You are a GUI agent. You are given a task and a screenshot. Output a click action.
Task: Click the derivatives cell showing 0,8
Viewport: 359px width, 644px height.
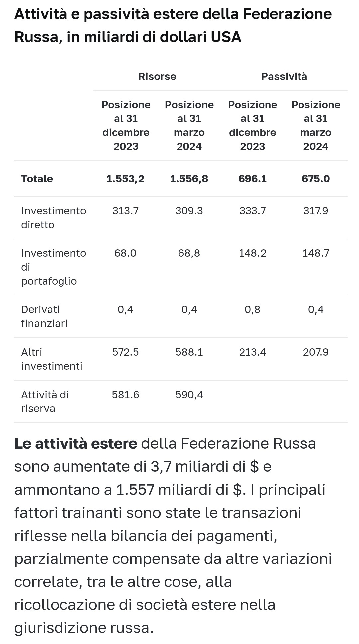click(x=252, y=309)
